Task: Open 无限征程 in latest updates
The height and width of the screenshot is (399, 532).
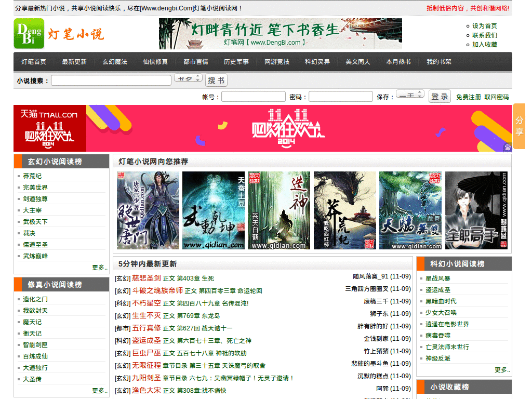Action: (146, 365)
